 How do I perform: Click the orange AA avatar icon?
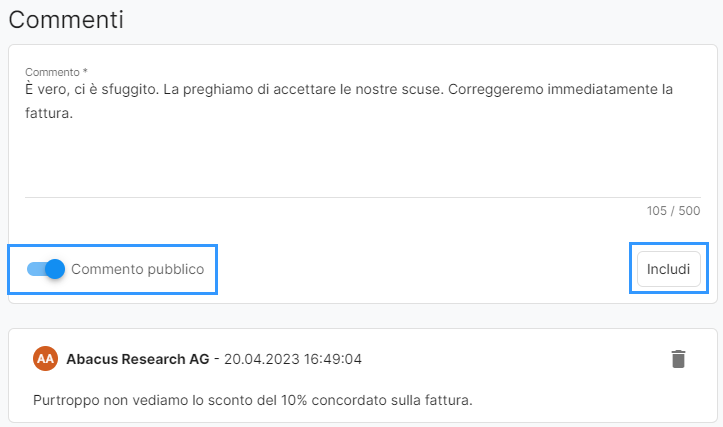click(45, 359)
